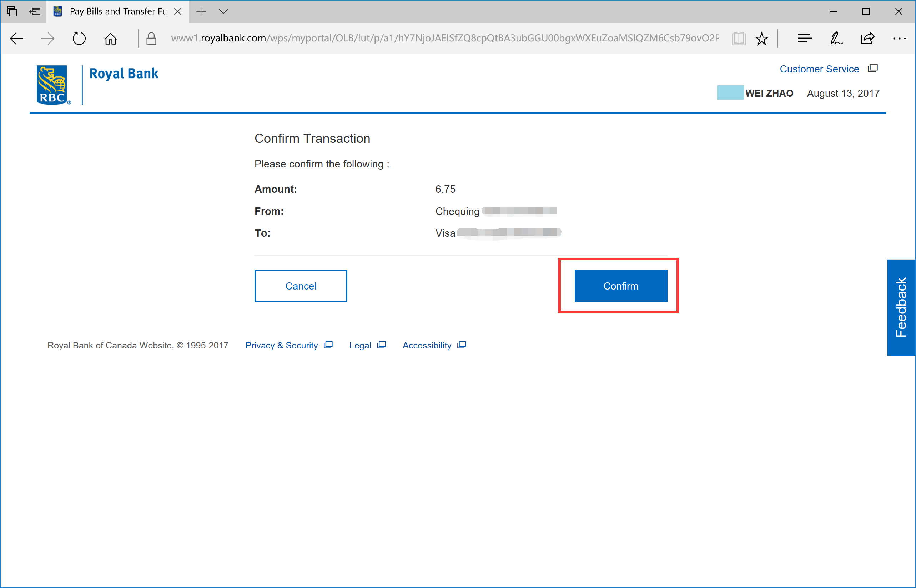916x588 pixels.
Task: Show tab previews chevron
Action: coord(224,11)
